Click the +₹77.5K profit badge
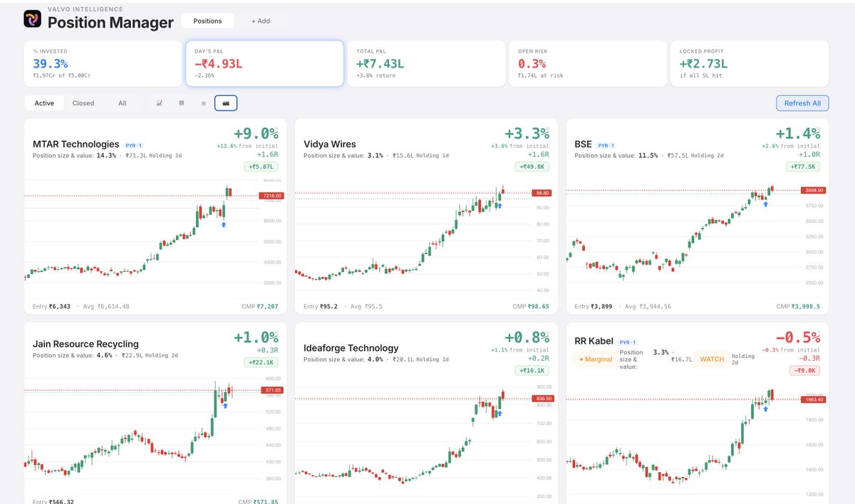 click(803, 167)
